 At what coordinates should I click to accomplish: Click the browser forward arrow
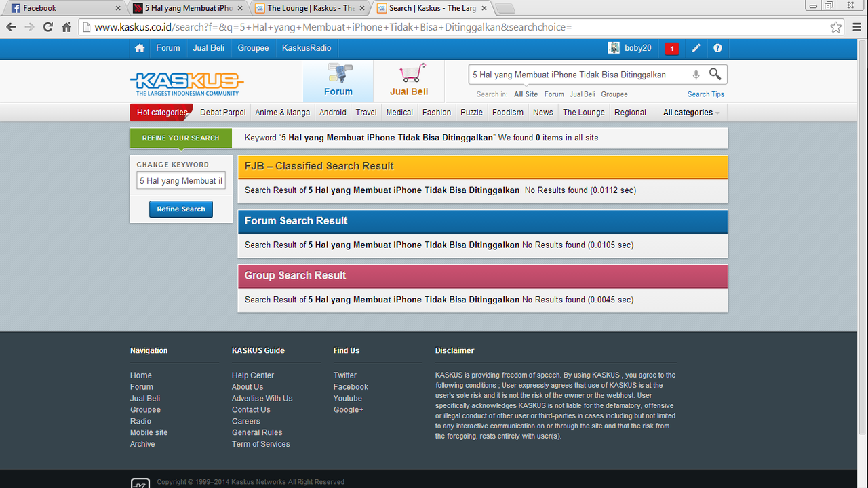29,27
